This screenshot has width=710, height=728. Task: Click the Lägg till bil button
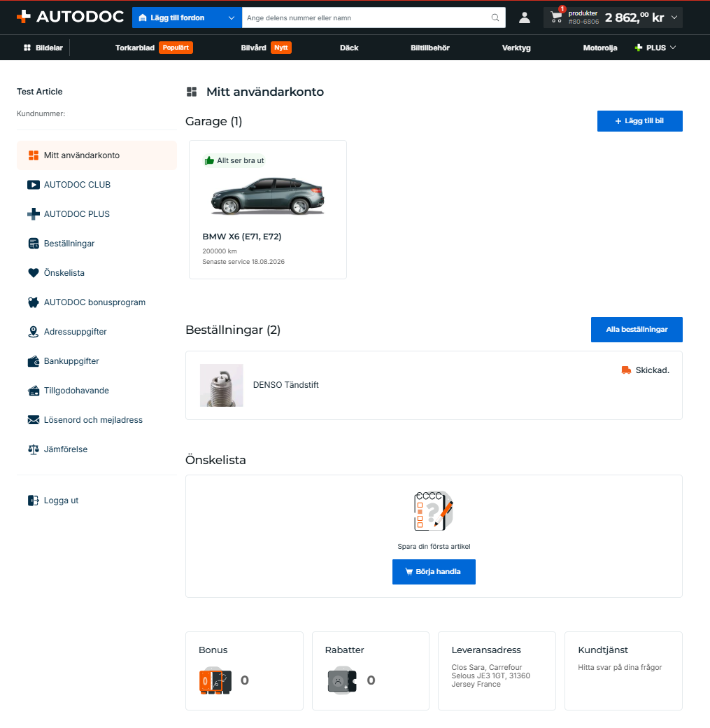pos(639,121)
